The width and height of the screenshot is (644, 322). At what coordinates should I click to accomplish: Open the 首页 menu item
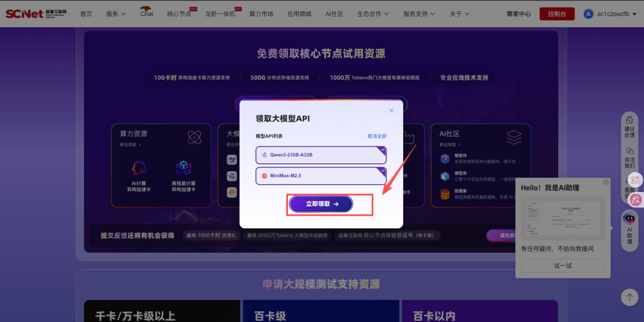pos(86,14)
